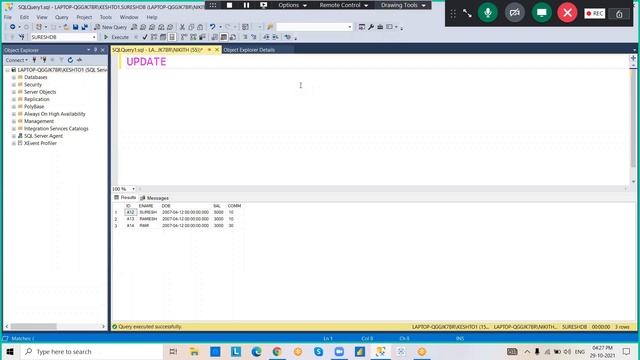Switch to the Messages tab
Screen dimensions: 640x360
coord(154,198)
